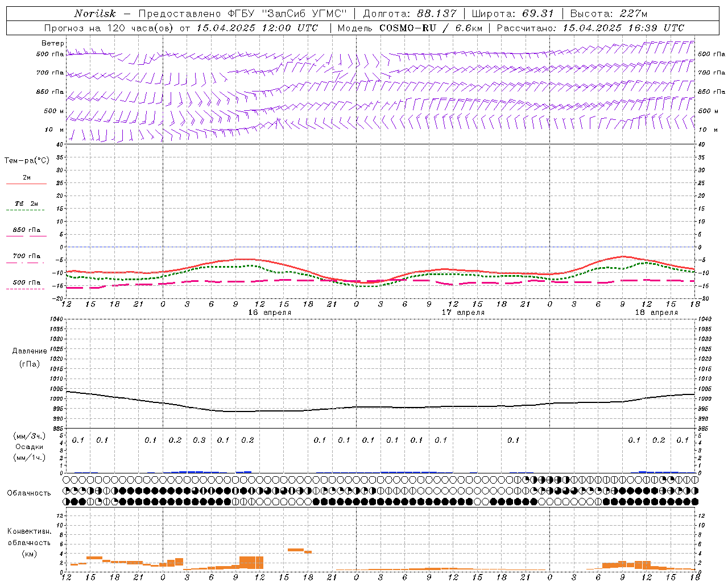This screenshot has height=582, width=728.
Task: Select the (мм/3ч.) precipitation unit label
Action: coord(30,436)
